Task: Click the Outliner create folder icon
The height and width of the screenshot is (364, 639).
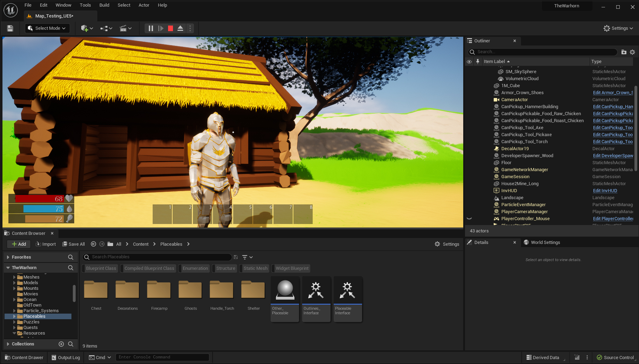Action: [624, 52]
